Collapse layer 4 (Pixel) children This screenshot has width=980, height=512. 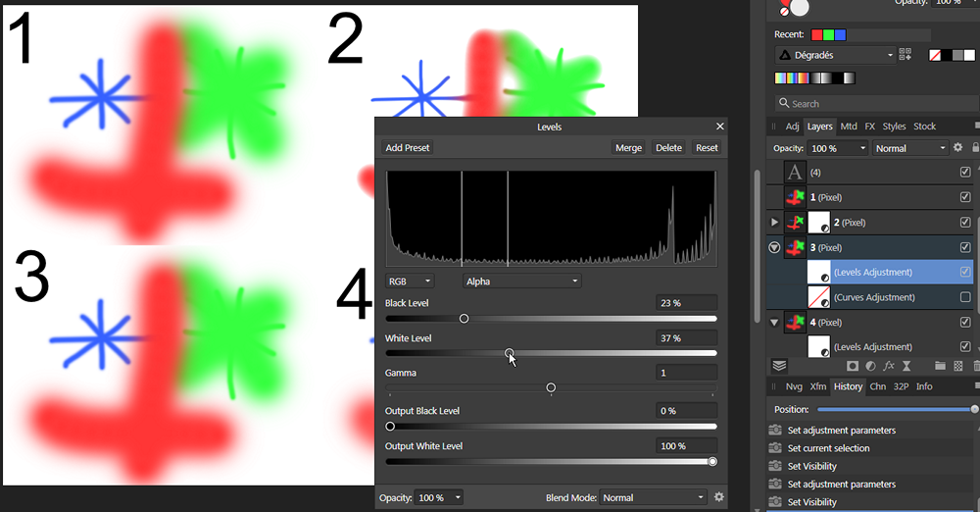pos(774,323)
